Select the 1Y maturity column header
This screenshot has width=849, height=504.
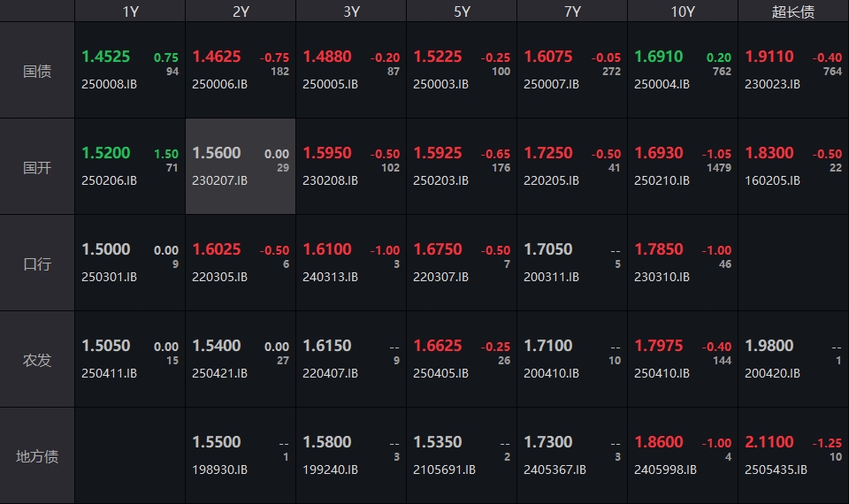(130, 11)
